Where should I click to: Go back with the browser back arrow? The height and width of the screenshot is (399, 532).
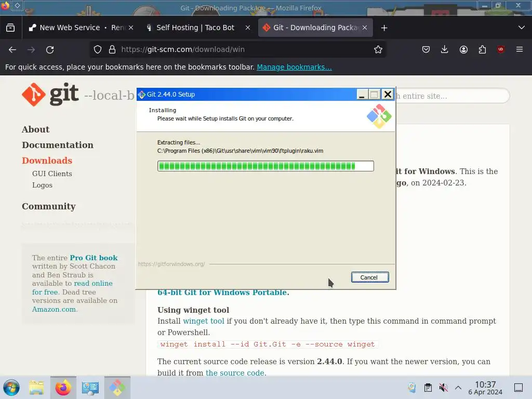(12, 49)
